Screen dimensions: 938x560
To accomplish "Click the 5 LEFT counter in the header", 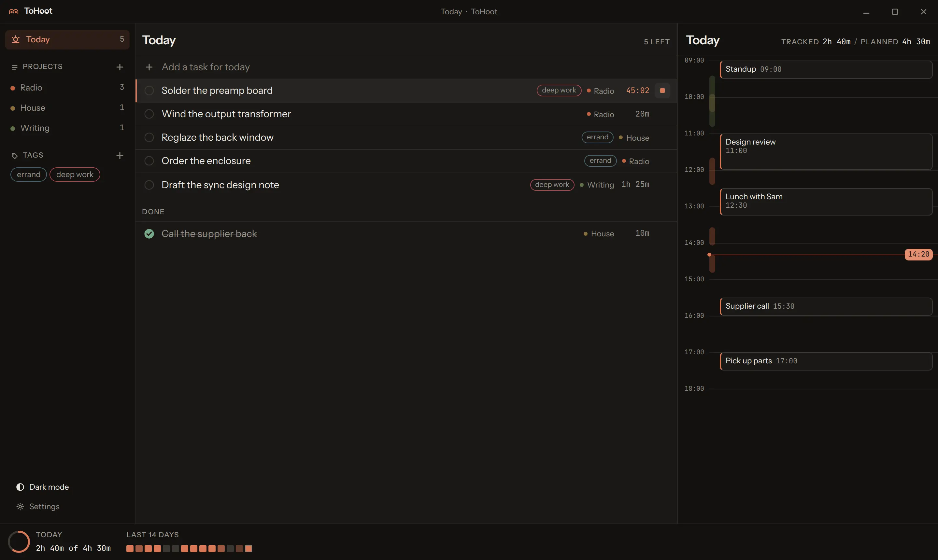I will (x=657, y=42).
